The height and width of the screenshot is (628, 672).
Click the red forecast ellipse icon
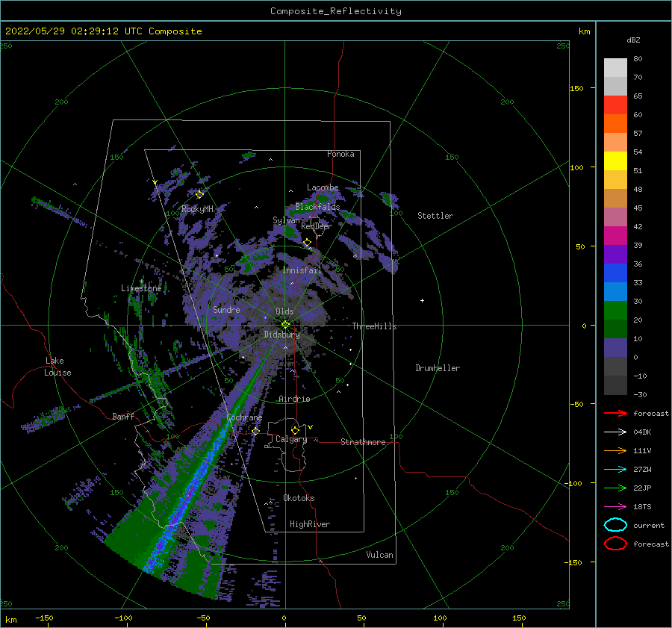pyautogui.click(x=615, y=544)
